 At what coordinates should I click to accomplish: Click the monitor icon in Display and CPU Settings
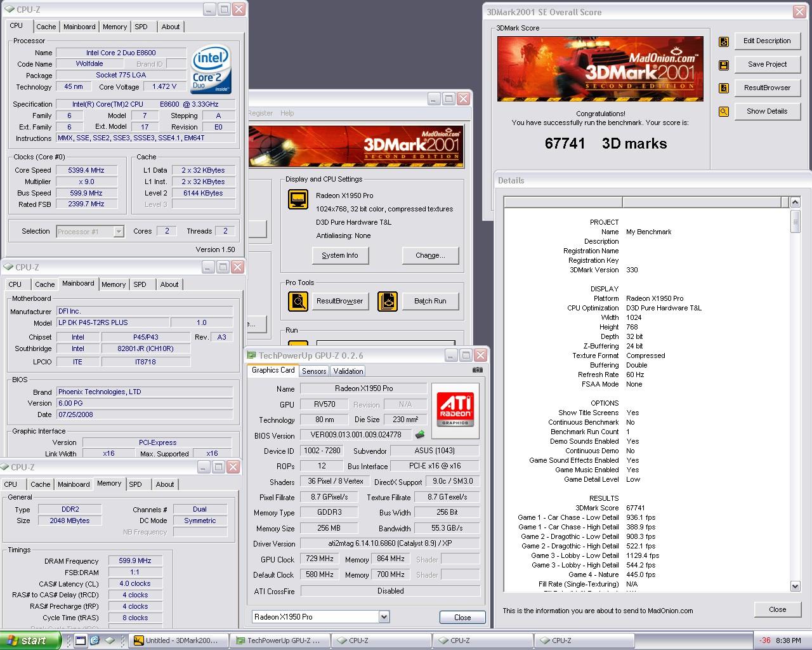coord(298,199)
